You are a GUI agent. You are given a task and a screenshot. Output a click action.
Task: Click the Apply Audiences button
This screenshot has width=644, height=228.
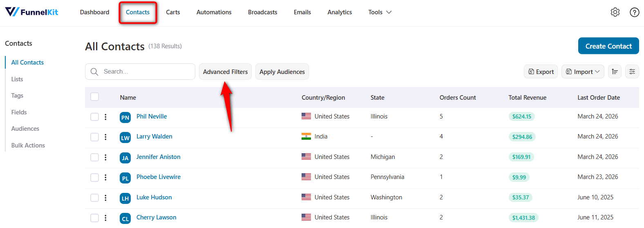(x=282, y=72)
